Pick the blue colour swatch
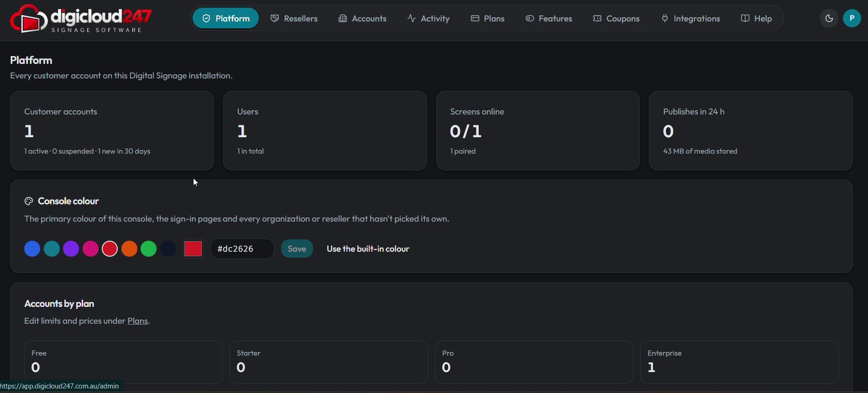The height and width of the screenshot is (393, 868). (x=32, y=249)
